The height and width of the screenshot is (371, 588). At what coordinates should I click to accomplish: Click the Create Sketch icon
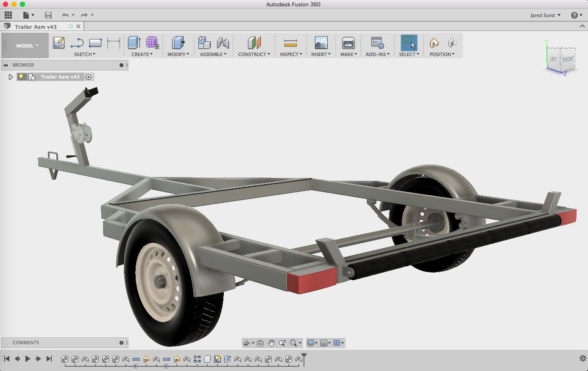tap(59, 43)
